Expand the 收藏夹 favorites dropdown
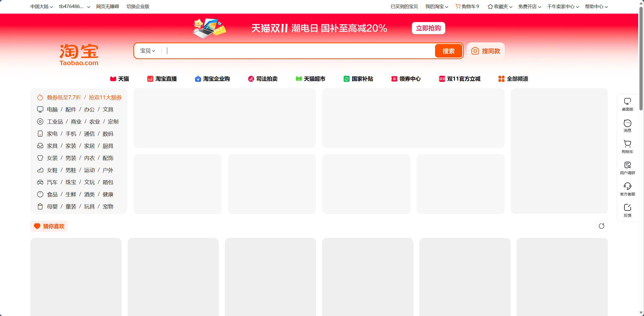Screen dimensions: 644x316 [500, 7]
